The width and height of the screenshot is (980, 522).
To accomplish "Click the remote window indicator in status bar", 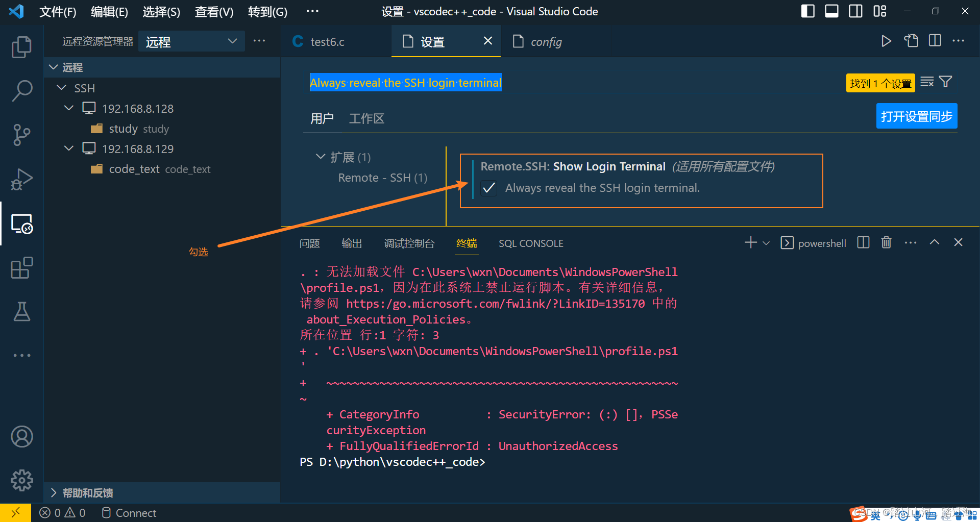I will [15, 512].
